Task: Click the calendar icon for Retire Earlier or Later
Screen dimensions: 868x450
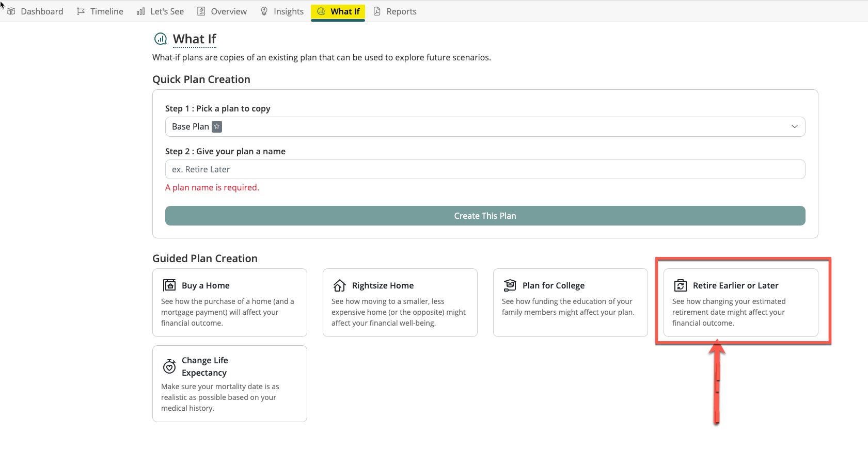Action: [x=680, y=285]
